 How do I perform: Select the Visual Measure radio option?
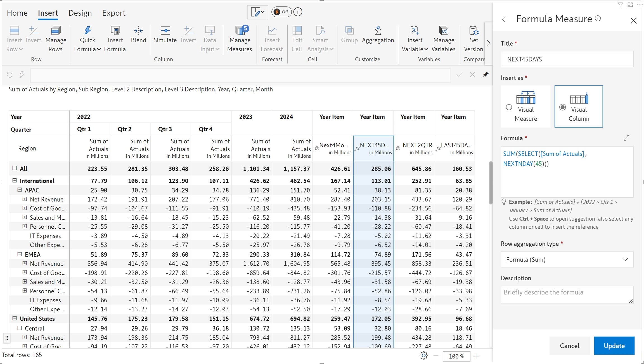coord(509,107)
